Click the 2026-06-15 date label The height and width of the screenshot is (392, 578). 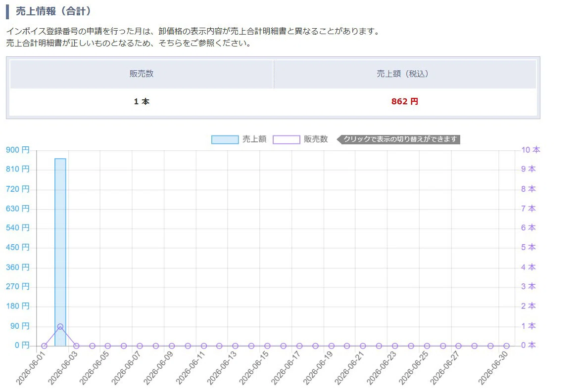(253, 368)
